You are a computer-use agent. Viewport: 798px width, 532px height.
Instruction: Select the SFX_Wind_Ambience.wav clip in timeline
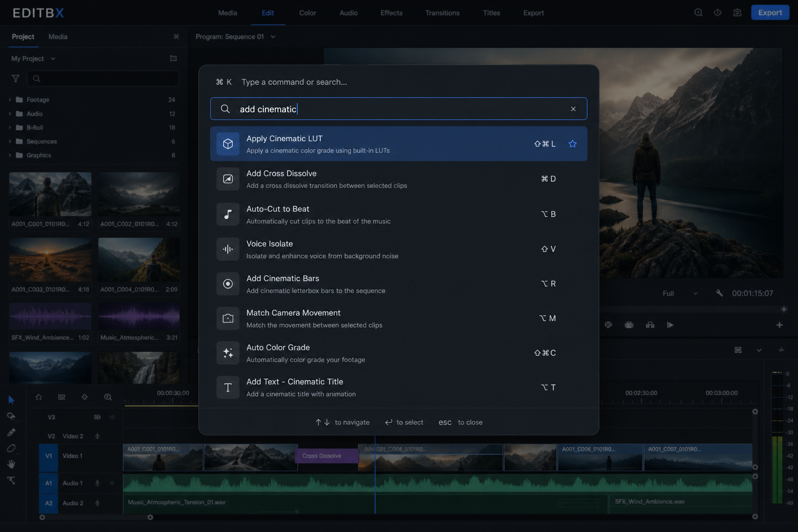pyautogui.click(x=681, y=503)
